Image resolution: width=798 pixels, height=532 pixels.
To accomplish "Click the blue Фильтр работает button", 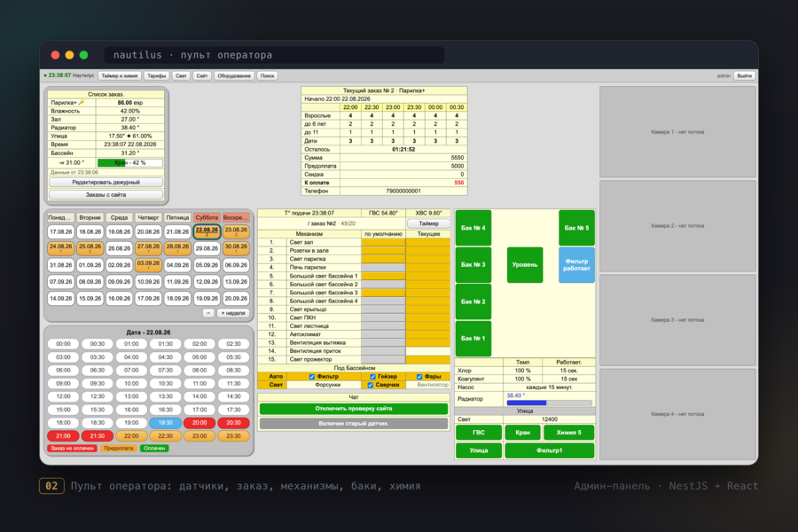I will [x=576, y=265].
